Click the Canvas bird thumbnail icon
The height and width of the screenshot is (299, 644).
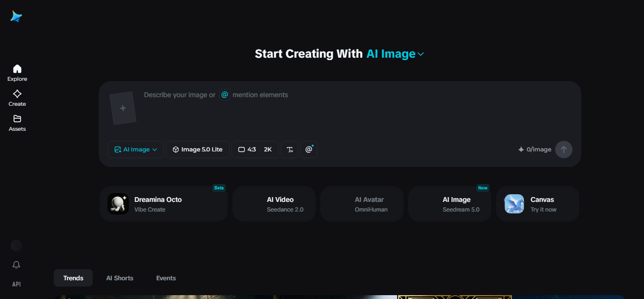[514, 204]
